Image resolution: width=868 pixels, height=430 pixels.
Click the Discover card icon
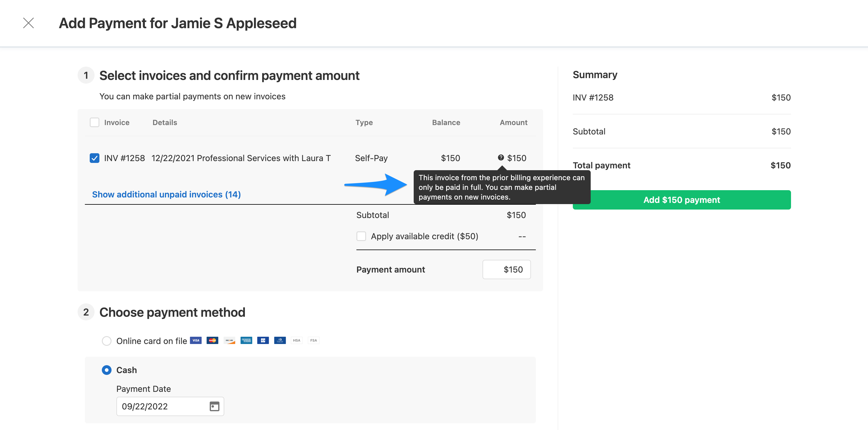[x=229, y=340]
